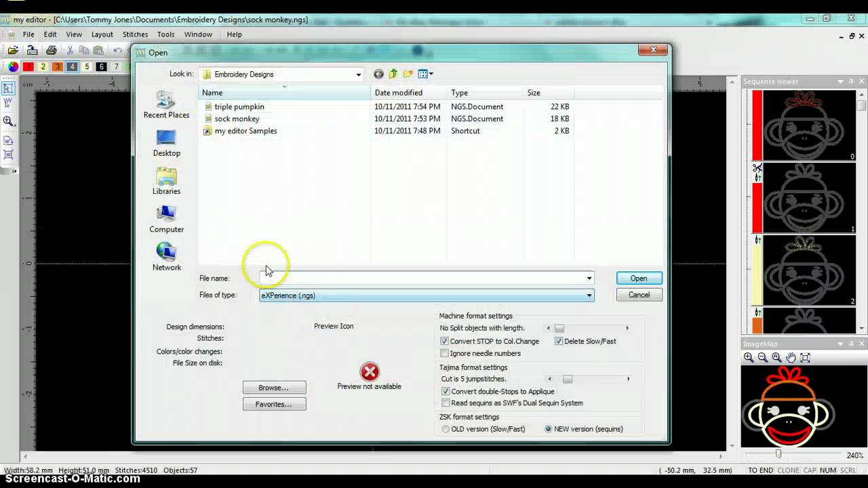Click the Open button in dialog

(639, 278)
